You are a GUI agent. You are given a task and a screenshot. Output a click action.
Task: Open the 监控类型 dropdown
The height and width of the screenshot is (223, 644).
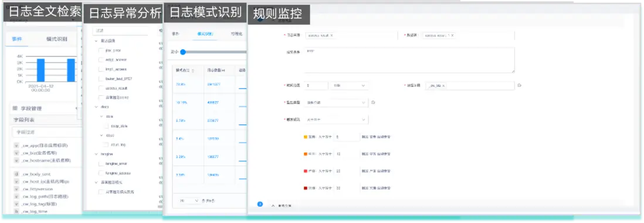[x=337, y=103]
